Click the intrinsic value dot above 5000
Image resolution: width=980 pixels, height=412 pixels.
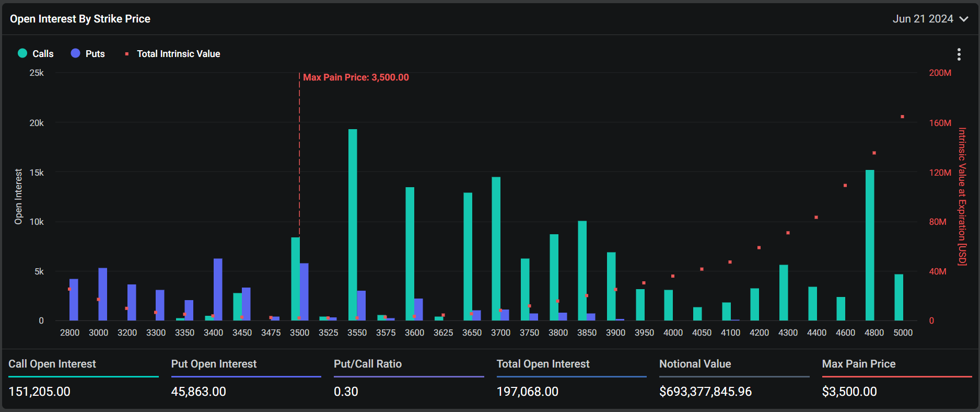coord(902,117)
